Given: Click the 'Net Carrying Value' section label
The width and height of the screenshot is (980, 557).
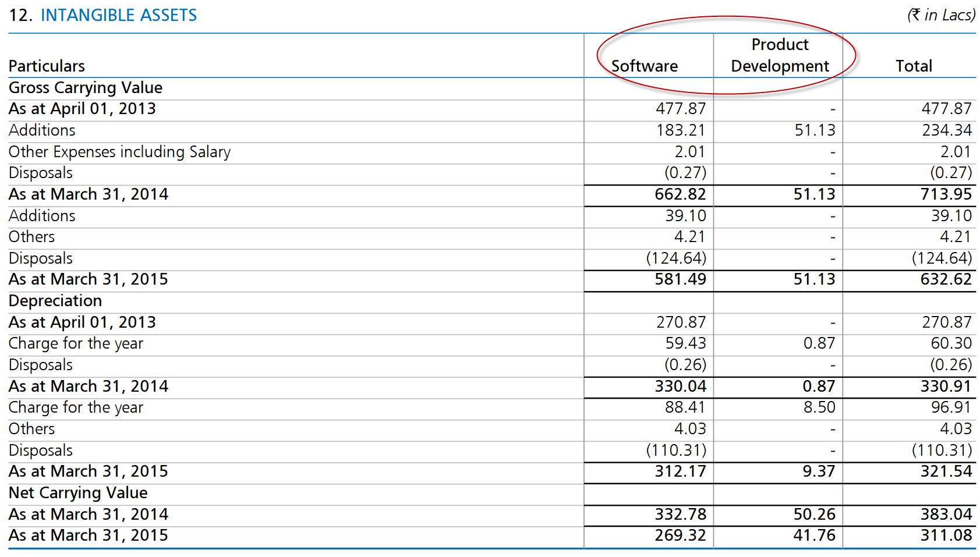Looking at the screenshot, I should tap(78, 493).
